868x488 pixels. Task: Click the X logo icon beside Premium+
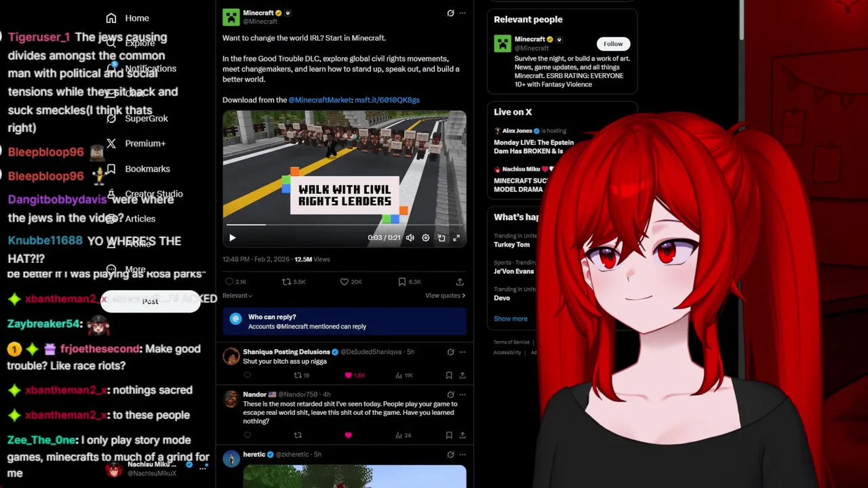[111, 144]
